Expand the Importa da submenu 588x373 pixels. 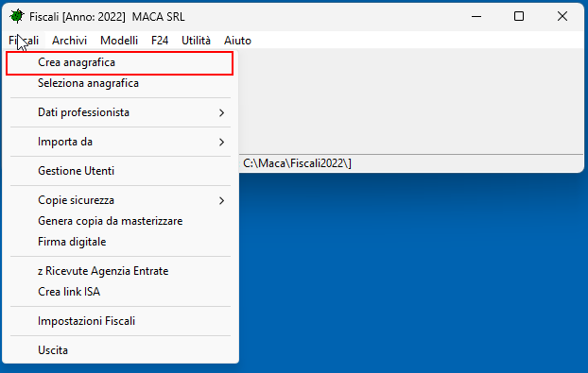click(x=120, y=142)
